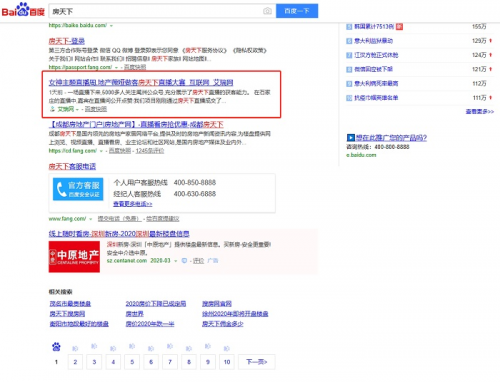
Task: Open the 成都房地产门户 result title
Action: point(136,124)
